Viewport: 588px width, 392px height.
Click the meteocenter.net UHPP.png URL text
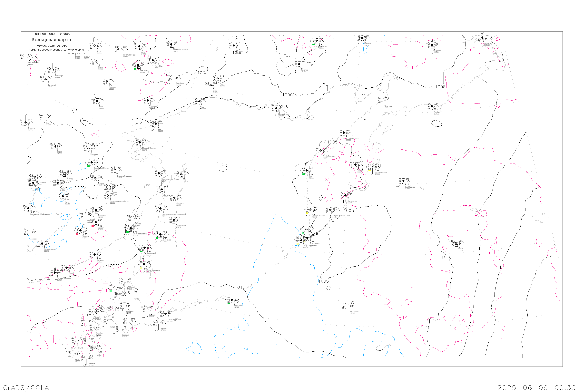tap(55, 50)
